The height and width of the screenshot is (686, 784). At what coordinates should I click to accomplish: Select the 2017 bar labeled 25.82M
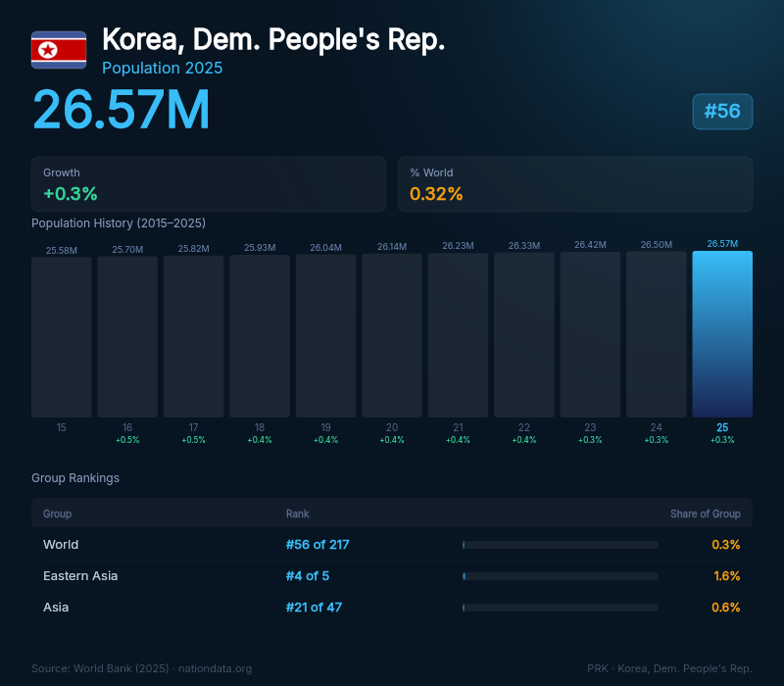coord(193,336)
